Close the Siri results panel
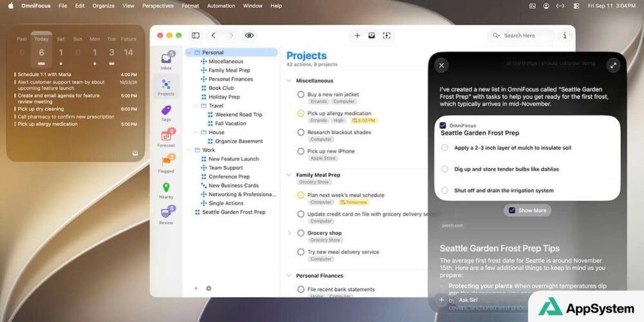 [442, 65]
